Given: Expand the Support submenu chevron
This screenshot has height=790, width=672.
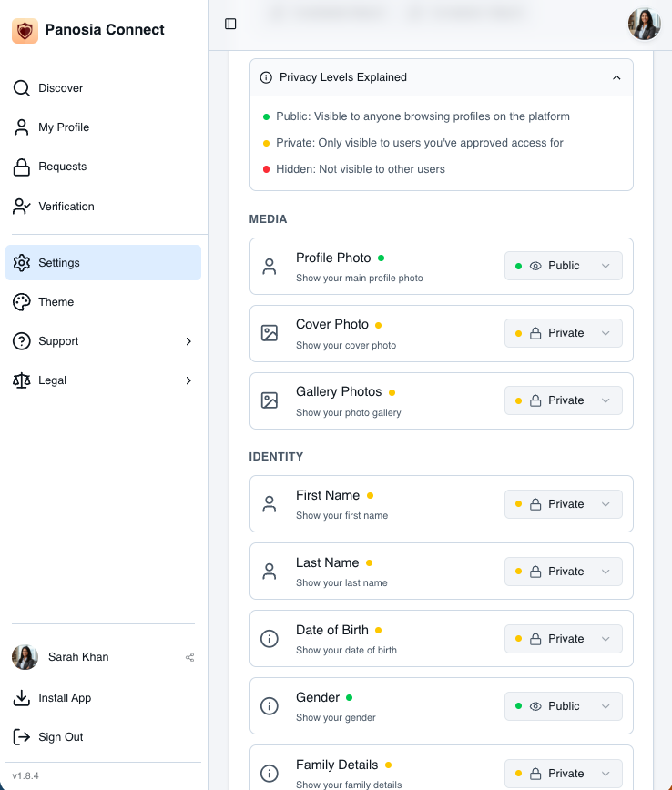Looking at the screenshot, I should (x=188, y=341).
